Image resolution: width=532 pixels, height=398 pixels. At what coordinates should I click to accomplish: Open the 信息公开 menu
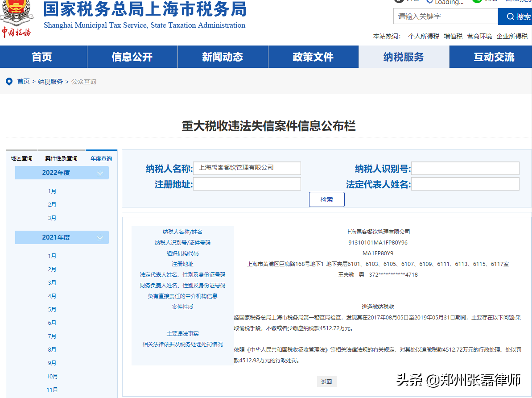tap(132, 57)
